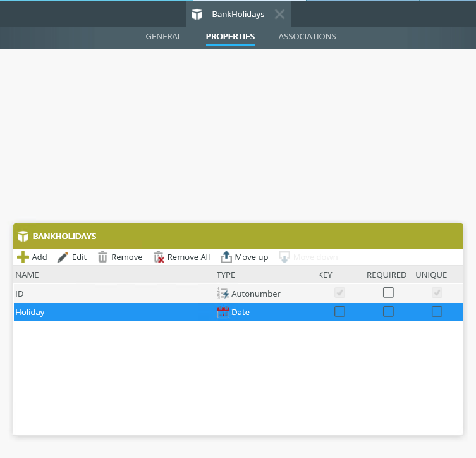The width and height of the screenshot is (476, 458).
Task: Click the trash can Remove icon
Action: pos(102,257)
